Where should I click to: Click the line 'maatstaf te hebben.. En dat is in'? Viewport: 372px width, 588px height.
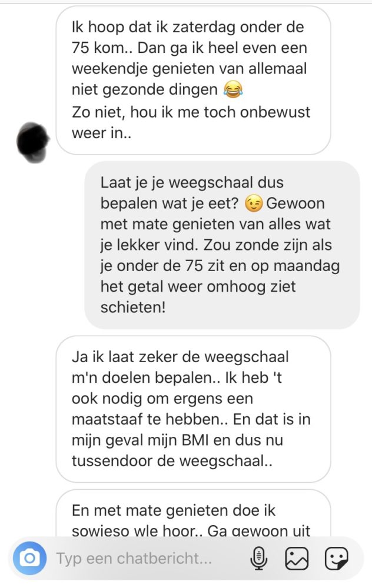[x=191, y=419]
